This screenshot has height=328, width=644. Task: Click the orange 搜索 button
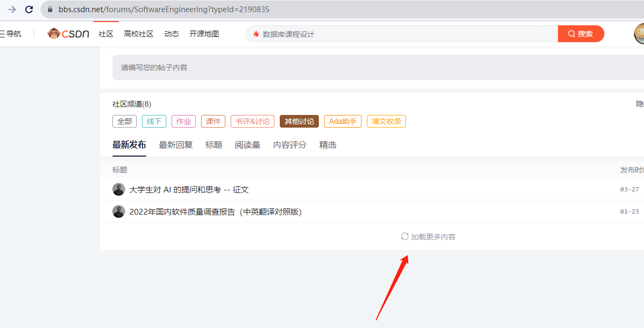click(x=581, y=34)
